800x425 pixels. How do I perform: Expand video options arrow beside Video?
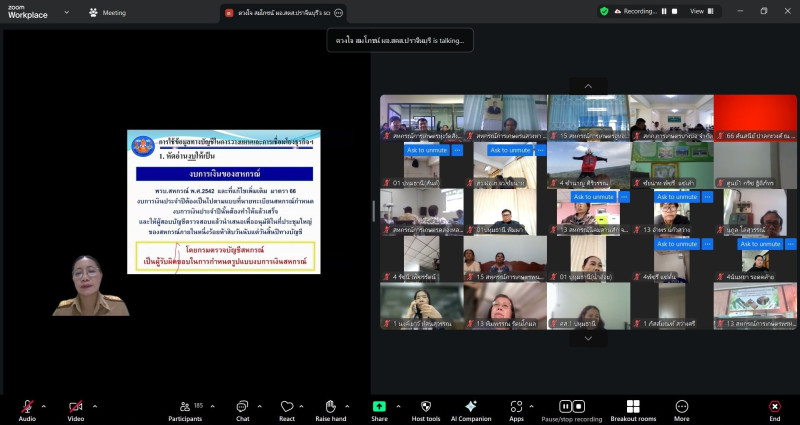(x=94, y=405)
